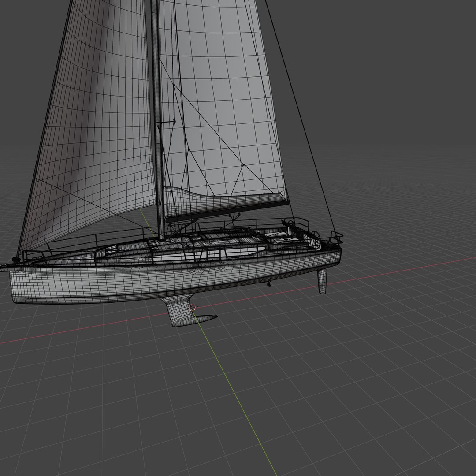Click the 3D cursor beside the keel

pyautogui.click(x=192, y=308)
